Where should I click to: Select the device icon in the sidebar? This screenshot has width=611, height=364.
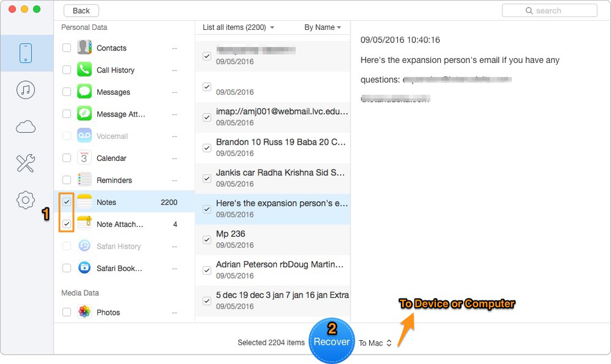click(x=25, y=53)
